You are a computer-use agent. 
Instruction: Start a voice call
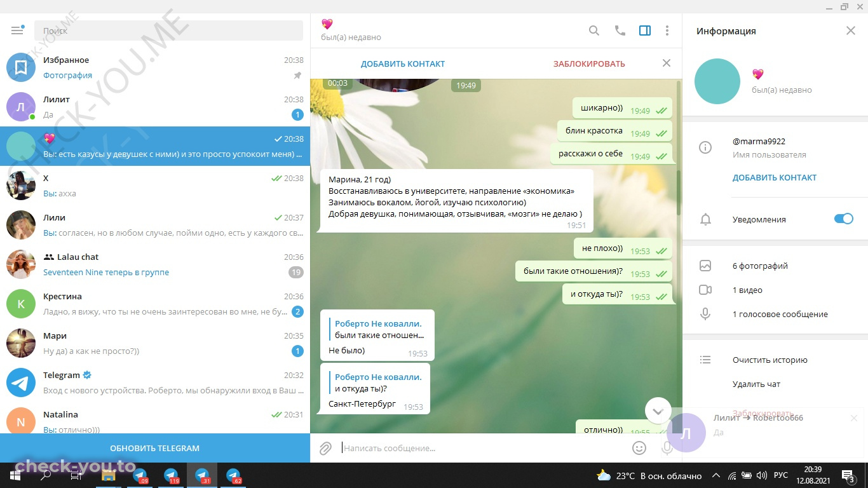point(620,30)
